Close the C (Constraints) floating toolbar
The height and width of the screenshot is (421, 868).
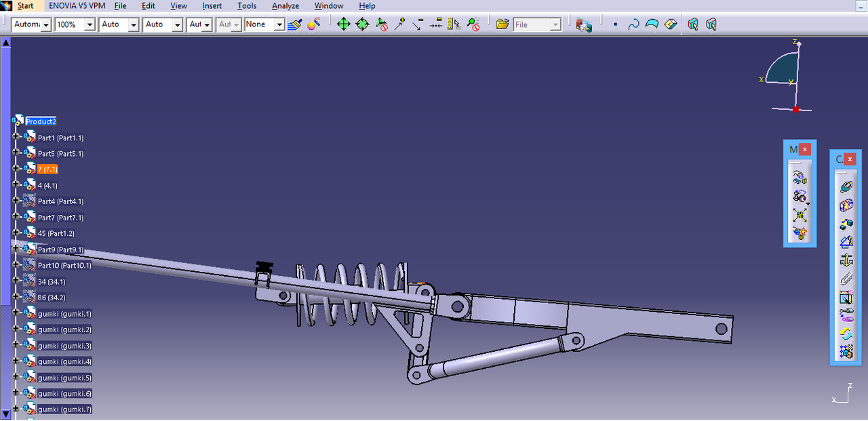[850, 159]
